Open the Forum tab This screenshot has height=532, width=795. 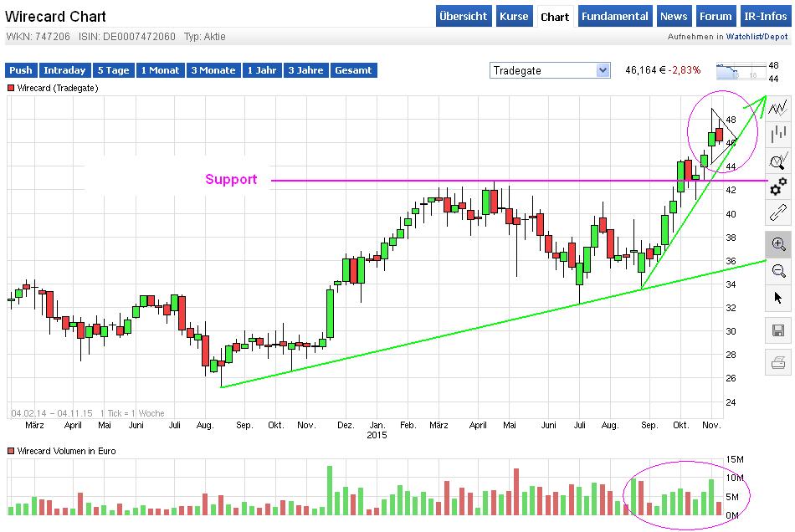point(715,16)
